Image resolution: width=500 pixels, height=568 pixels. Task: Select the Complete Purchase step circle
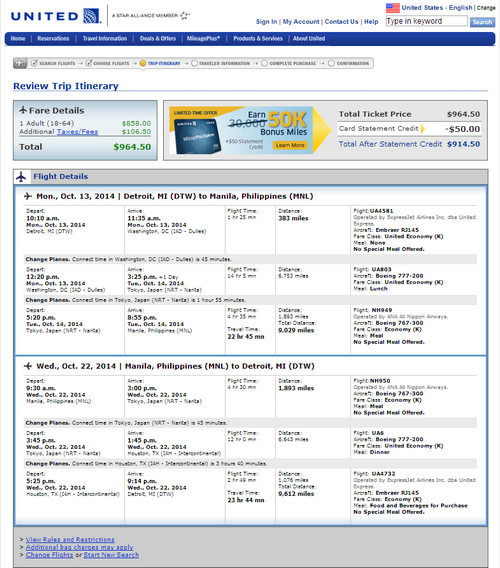click(x=264, y=63)
